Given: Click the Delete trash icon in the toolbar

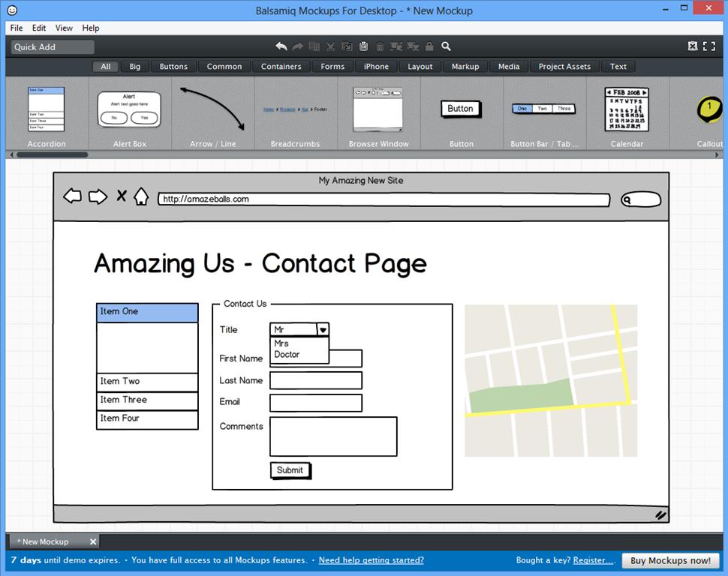Looking at the screenshot, I should tap(380, 46).
